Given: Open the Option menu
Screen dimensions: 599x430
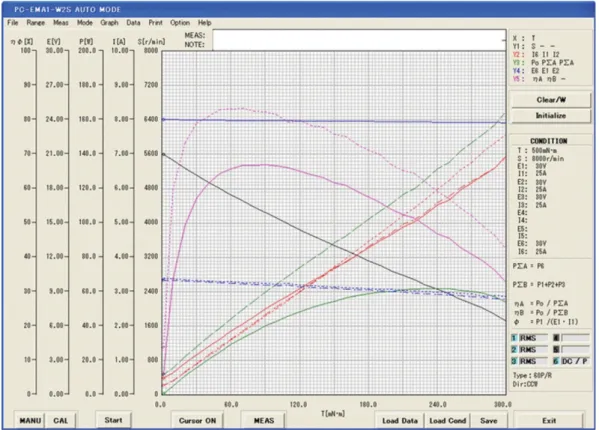Looking at the screenshot, I should coord(180,23).
